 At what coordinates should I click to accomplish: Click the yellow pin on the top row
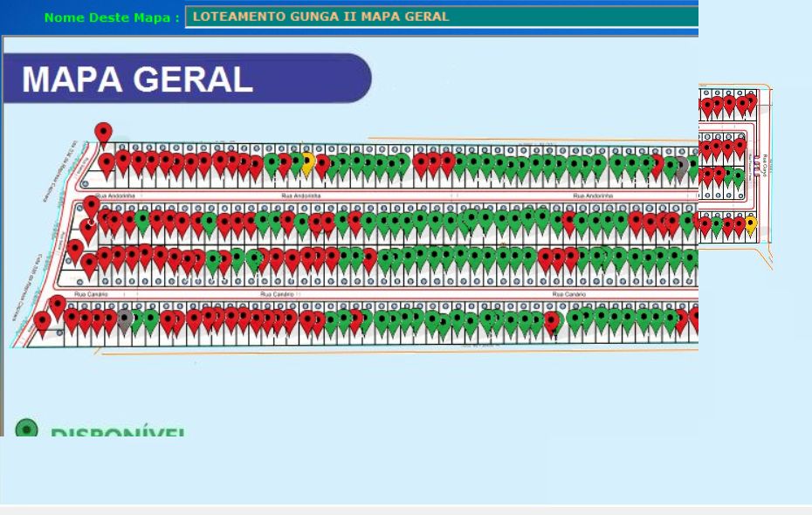point(307,161)
